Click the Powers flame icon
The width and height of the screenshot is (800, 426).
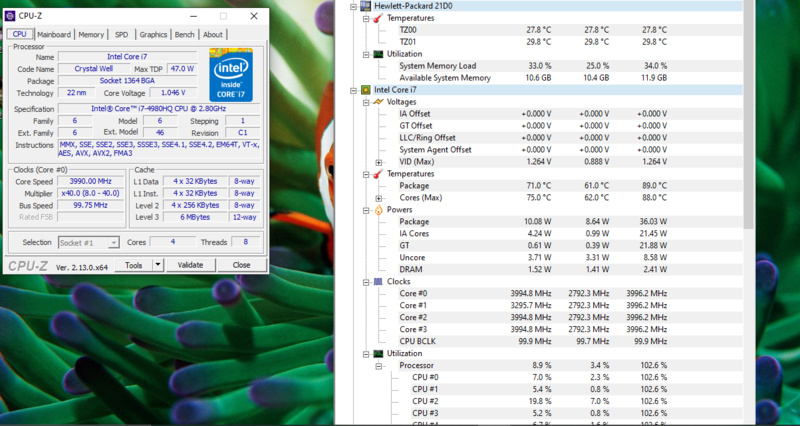pyautogui.click(x=378, y=210)
